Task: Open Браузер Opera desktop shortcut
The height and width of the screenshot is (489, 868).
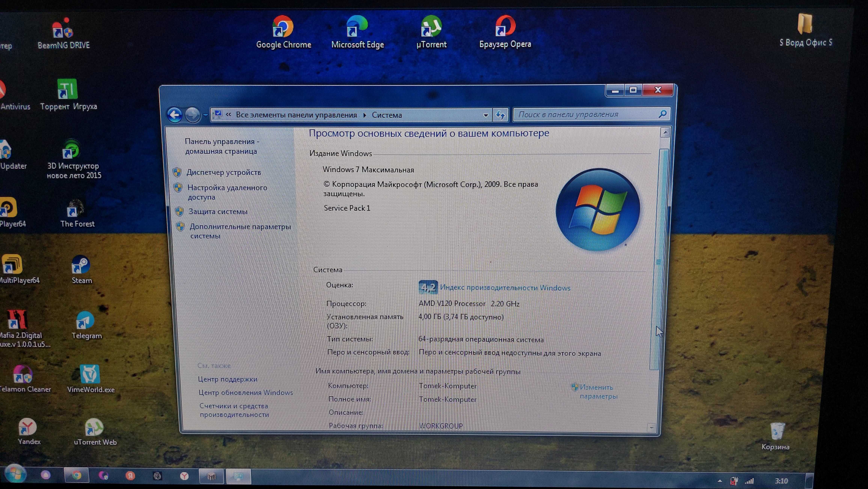Action: pyautogui.click(x=505, y=32)
